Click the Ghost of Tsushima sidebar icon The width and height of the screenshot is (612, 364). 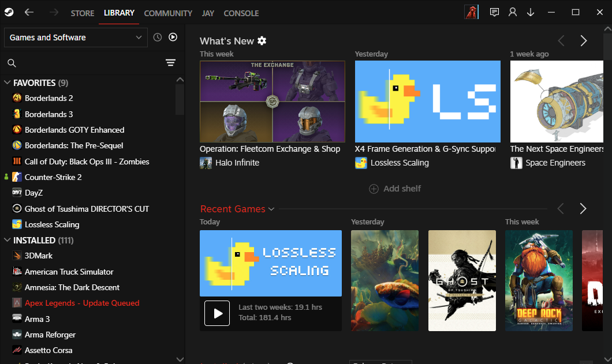(17, 209)
